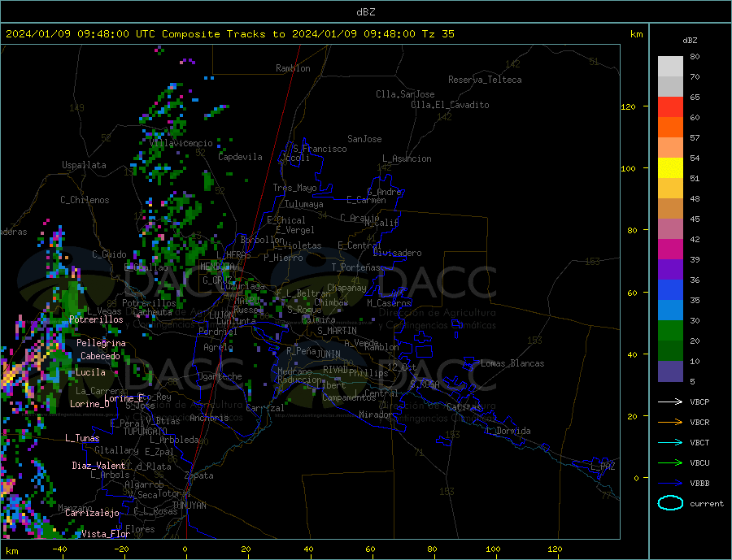732x560 pixels.
Task: Select the light gray swatch between 80 and 70
Action: click(670, 67)
